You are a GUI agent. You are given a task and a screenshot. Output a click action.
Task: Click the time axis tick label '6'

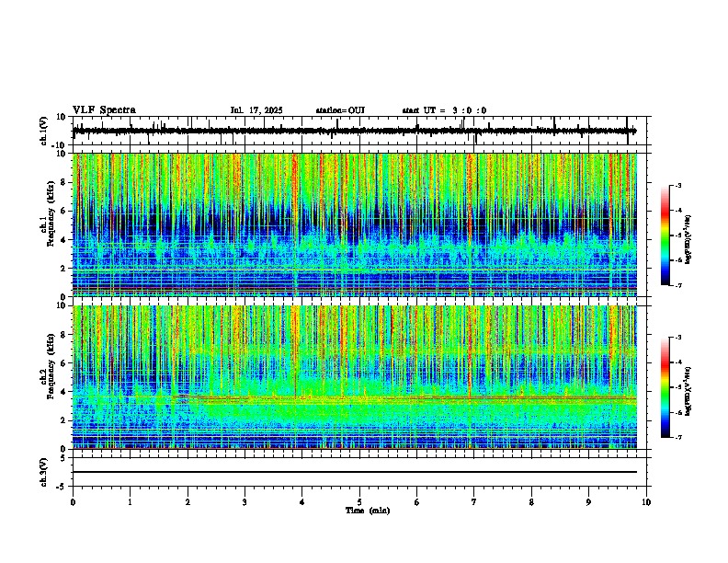[417, 502]
